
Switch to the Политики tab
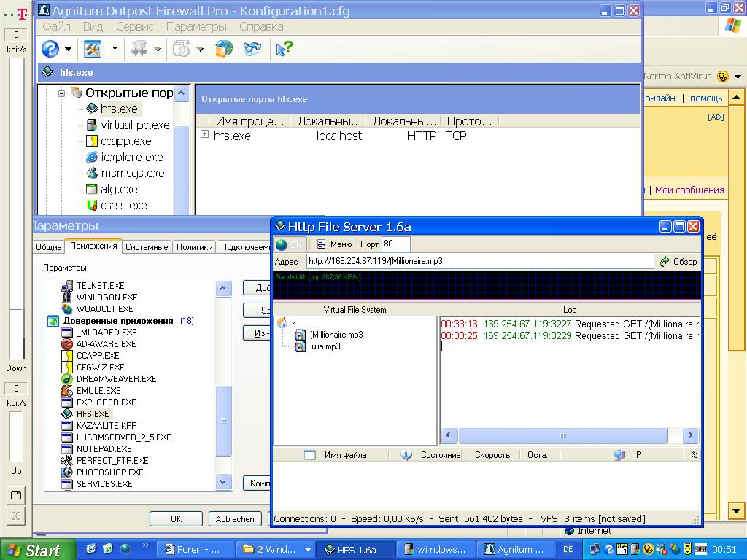(194, 246)
